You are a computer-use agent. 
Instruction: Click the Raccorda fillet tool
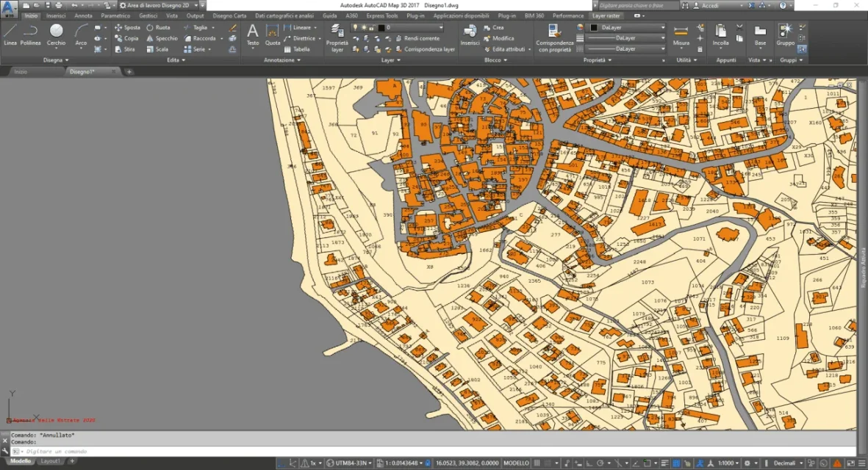point(200,38)
